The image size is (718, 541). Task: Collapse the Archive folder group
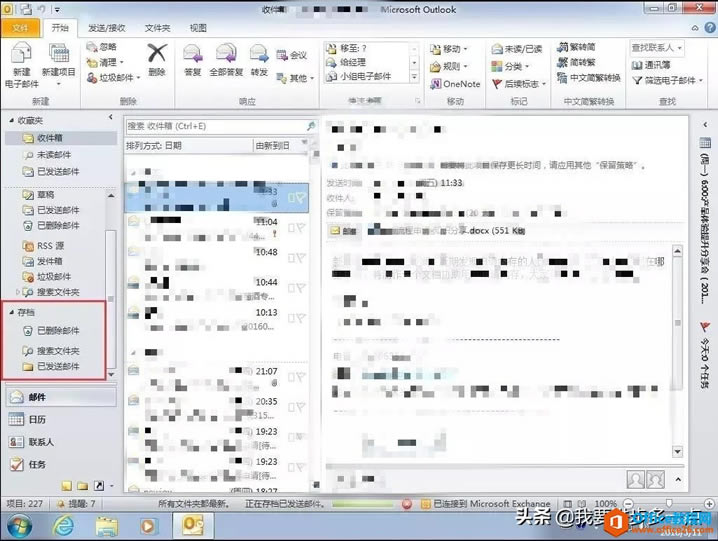(x=11, y=312)
